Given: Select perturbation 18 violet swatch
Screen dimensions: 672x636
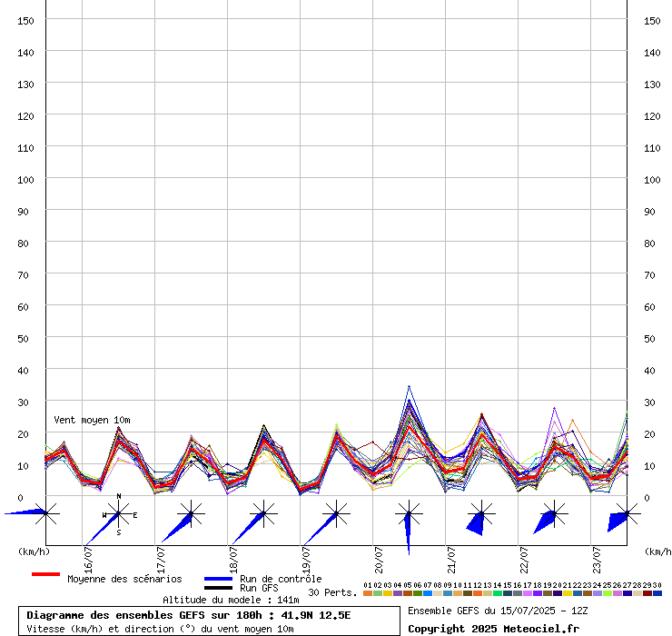Looking at the screenshot, I should (x=538, y=593).
